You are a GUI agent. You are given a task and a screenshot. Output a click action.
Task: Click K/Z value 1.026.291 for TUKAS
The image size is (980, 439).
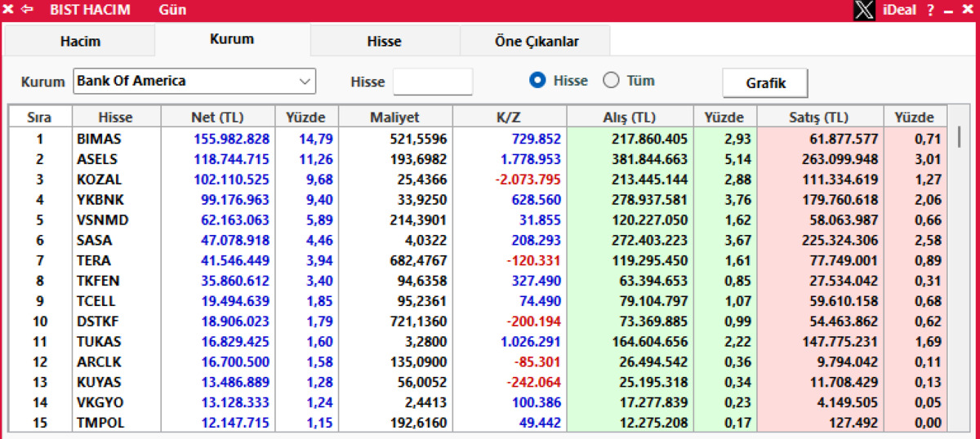528,342
